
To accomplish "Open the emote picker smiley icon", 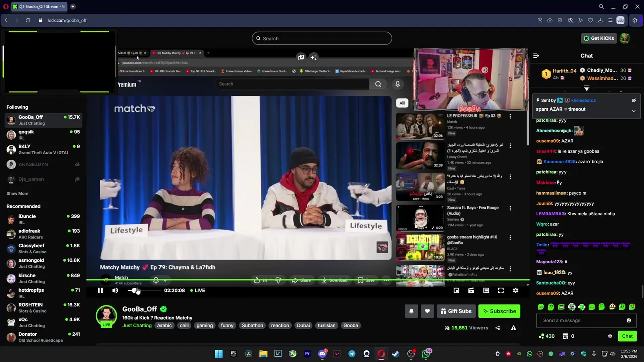I will 628,320.
